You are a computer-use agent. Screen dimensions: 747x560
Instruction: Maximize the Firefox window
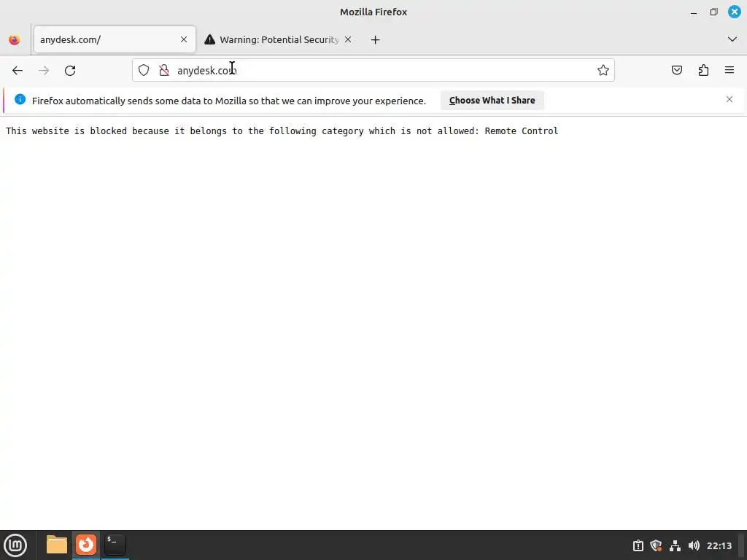coord(713,12)
